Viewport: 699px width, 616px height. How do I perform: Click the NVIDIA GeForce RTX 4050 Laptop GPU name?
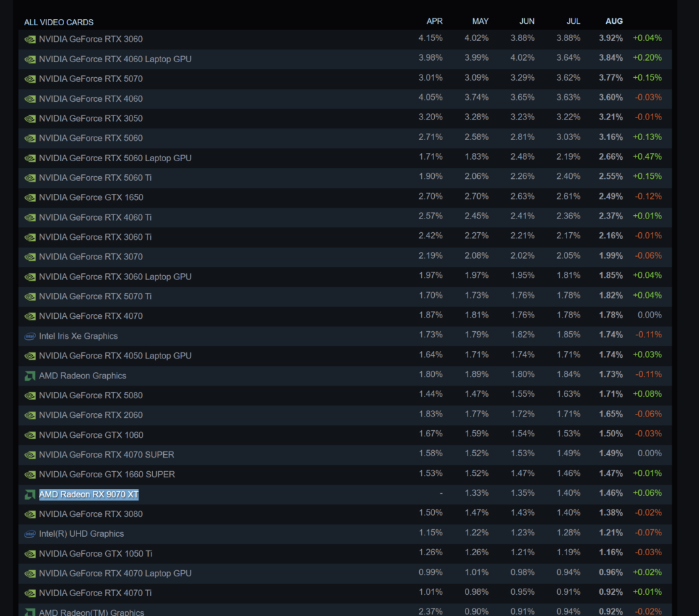[115, 356]
